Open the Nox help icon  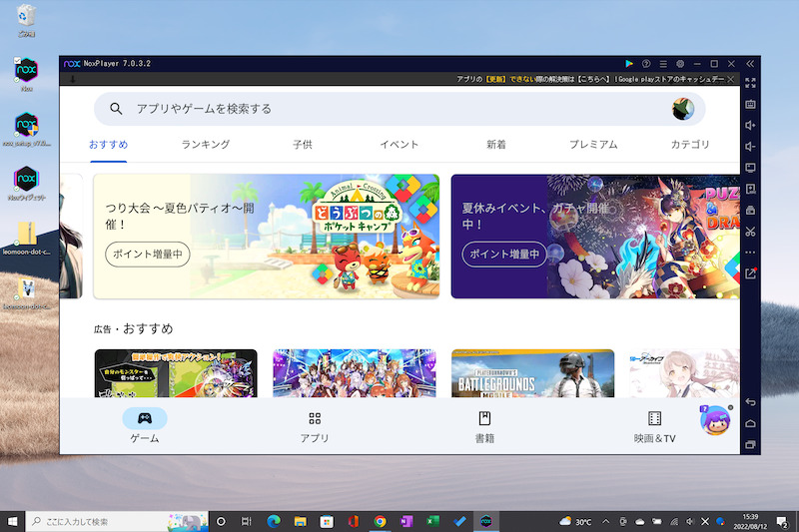646,63
